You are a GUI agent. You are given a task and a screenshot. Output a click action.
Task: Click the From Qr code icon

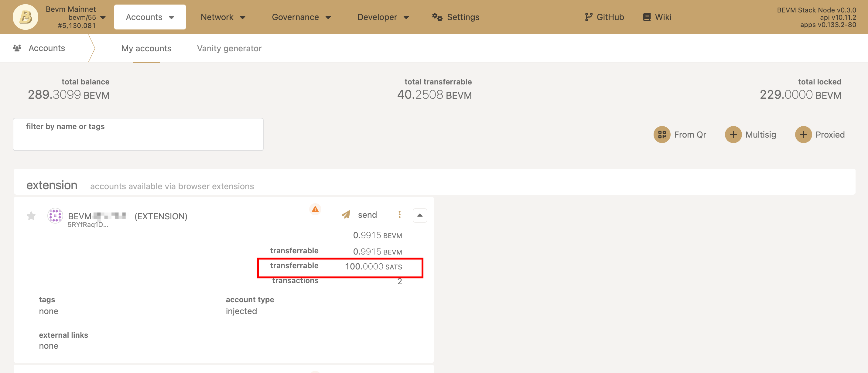661,135
